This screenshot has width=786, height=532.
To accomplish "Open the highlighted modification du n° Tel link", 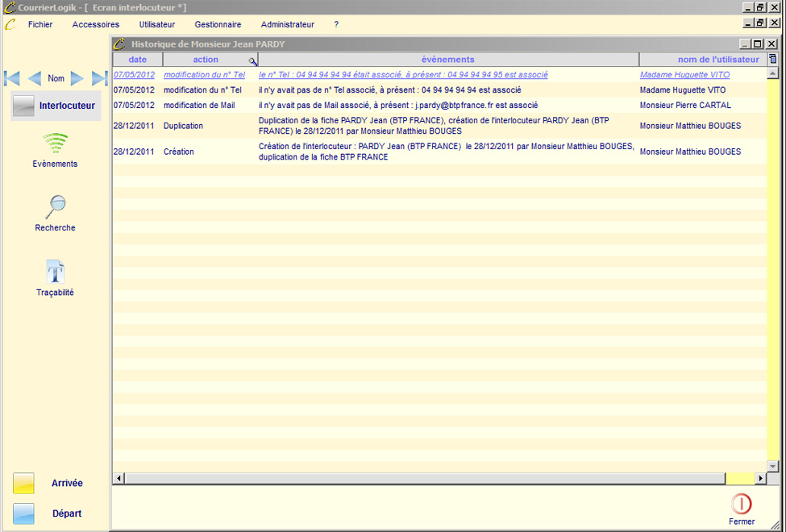I will click(204, 75).
